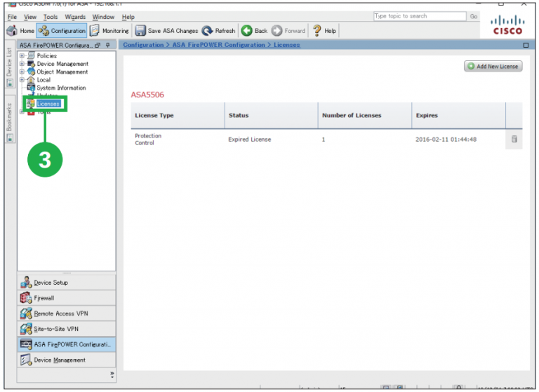
Task: Click the License Type column header
Action: click(x=178, y=116)
